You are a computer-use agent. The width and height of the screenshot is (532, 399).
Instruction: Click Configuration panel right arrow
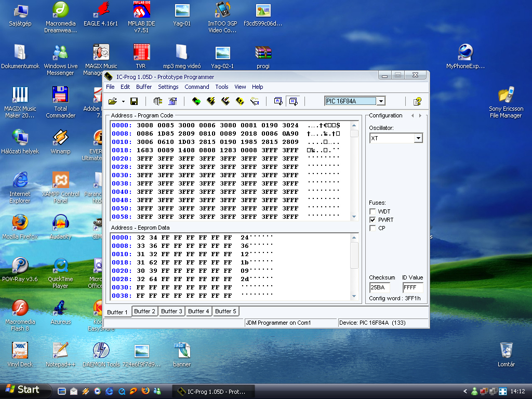point(420,116)
